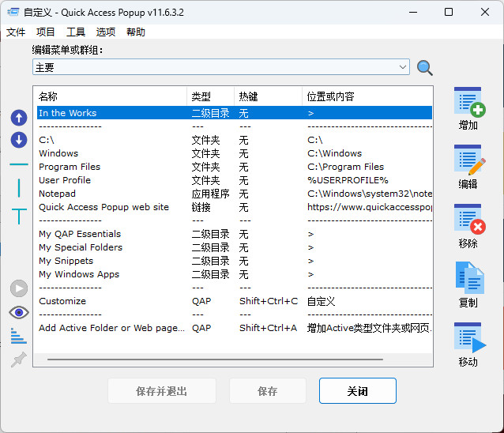The height and width of the screenshot is (433, 504).
Task: Click the move item down arrow icon
Action: [19, 140]
